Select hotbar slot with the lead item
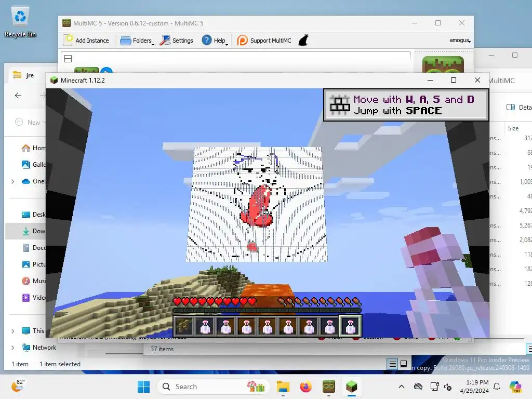 (184, 326)
